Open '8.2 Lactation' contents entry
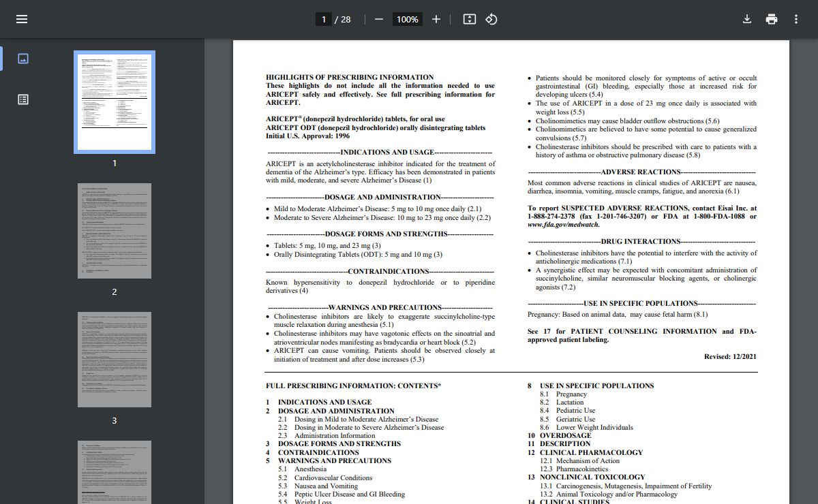Viewport: 818px width, 504px height. [x=562, y=403]
